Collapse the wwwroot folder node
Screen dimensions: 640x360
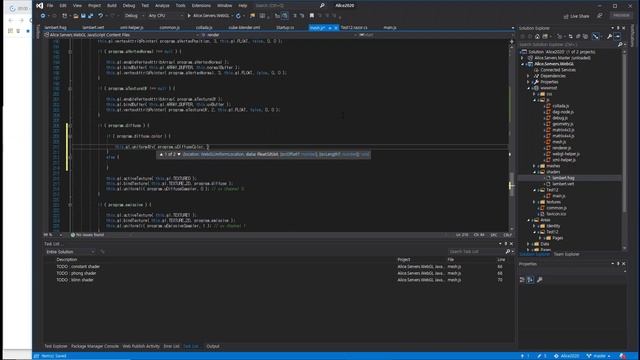528,88
